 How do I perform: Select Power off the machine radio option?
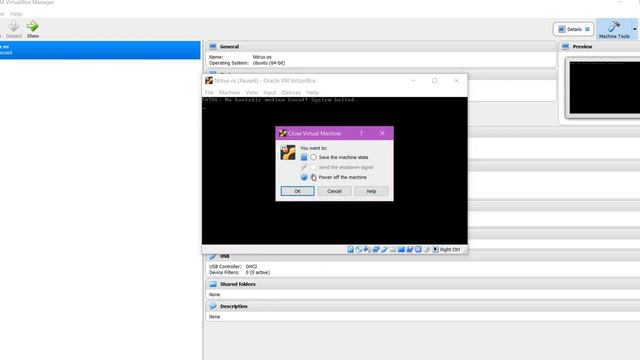point(313,177)
